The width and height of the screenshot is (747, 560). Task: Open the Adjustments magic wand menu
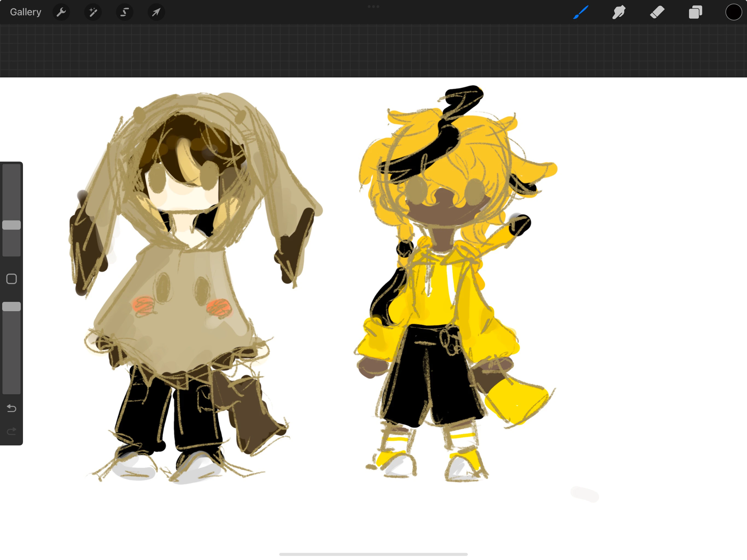click(93, 12)
